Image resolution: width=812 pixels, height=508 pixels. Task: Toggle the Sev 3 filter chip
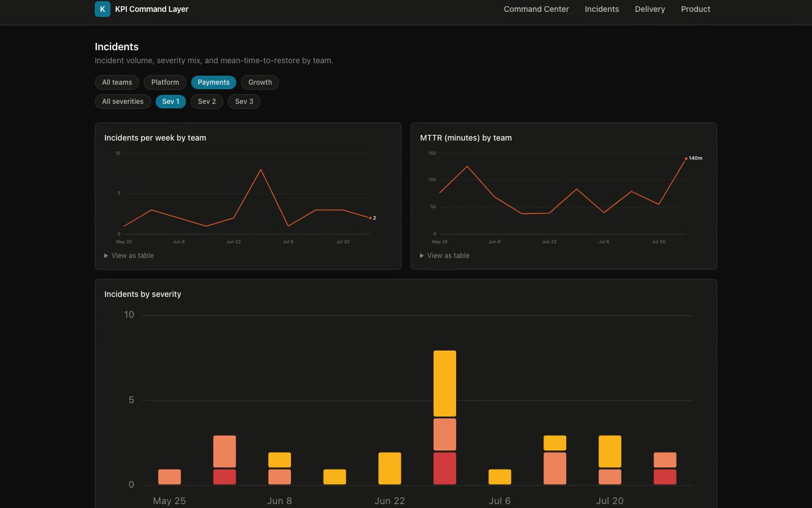click(x=244, y=102)
